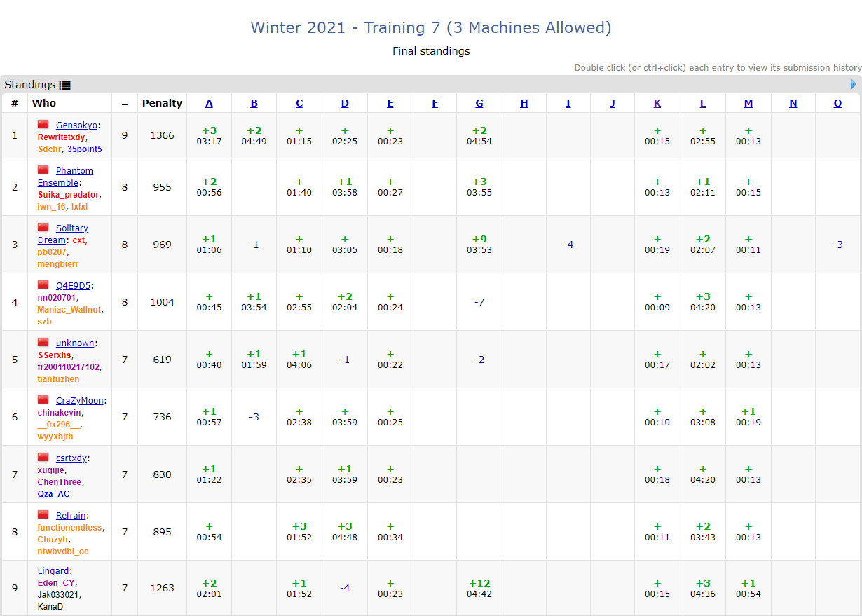862x616 pixels.
Task: Open user Rewritetxdy's profile
Action: (61, 137)
